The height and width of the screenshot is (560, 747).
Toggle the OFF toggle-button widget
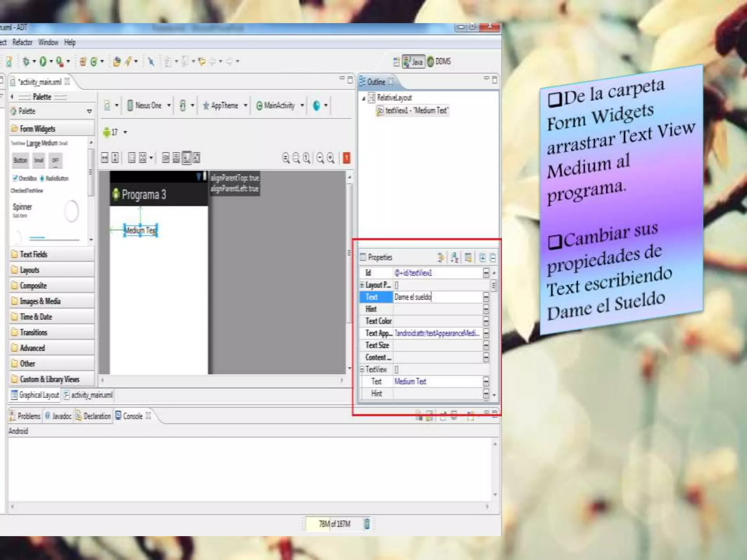pyautogui.click(x=55, y=160)
